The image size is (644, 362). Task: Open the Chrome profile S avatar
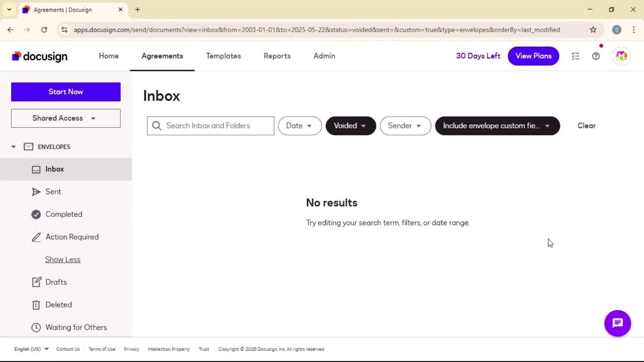pos(616,30)
